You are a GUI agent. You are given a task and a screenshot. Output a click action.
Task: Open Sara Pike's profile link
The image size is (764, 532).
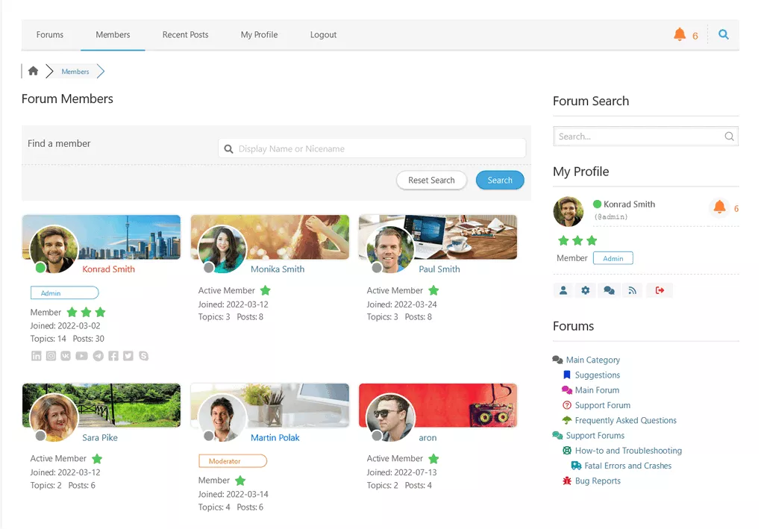[100, 438]
